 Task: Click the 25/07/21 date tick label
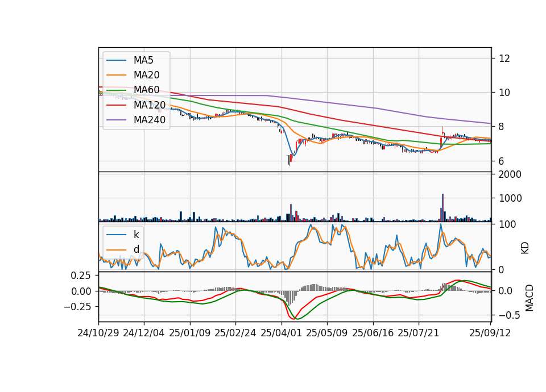(x=418, y=333)
